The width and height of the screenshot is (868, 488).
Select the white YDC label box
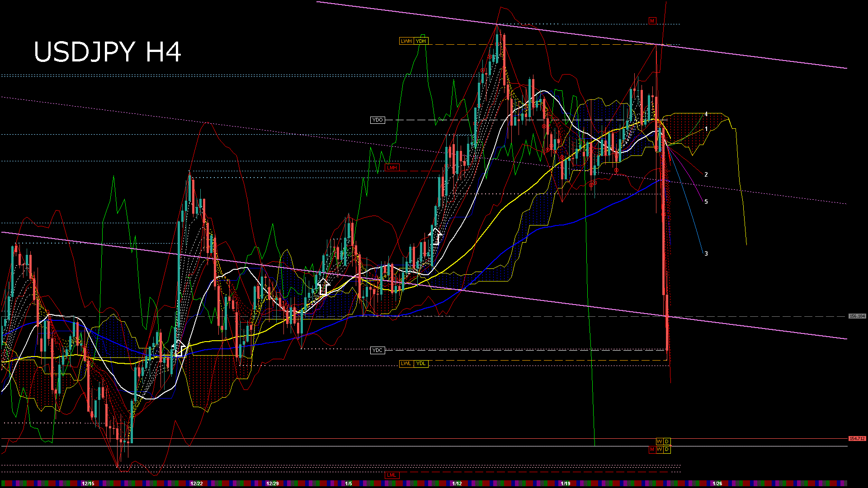click(x=377, y=350)
